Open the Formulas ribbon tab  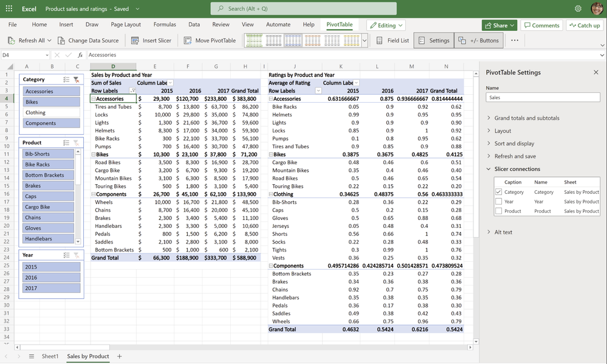point(165,25)
